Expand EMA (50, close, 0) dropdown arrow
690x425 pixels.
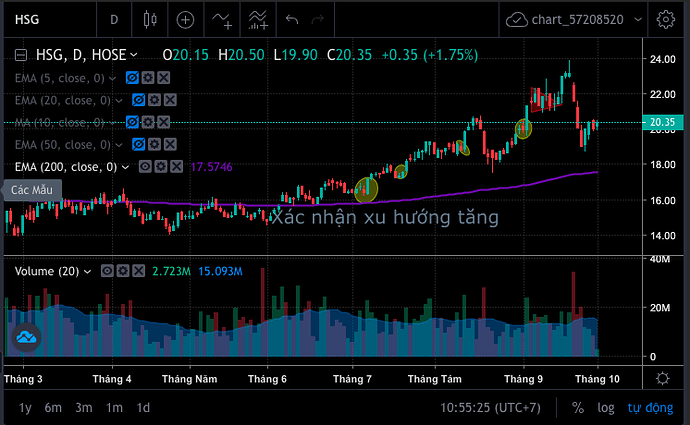click(119, 145)
